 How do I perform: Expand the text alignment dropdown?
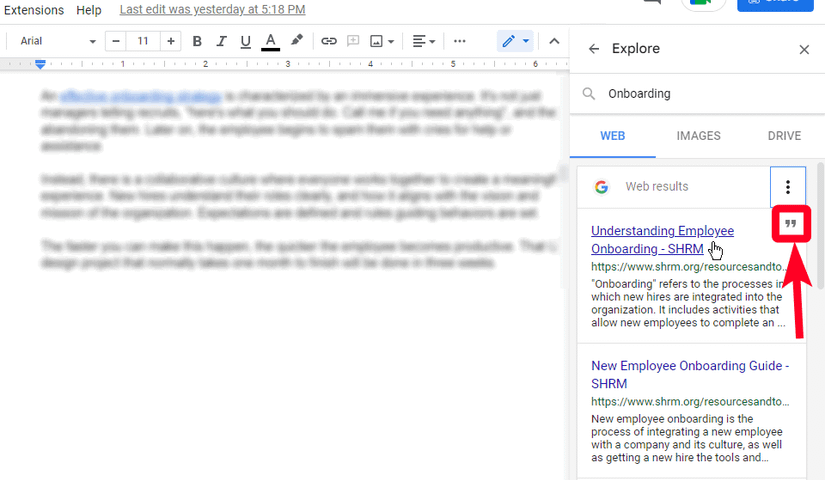pyautogui.click(x=424, y=41)
